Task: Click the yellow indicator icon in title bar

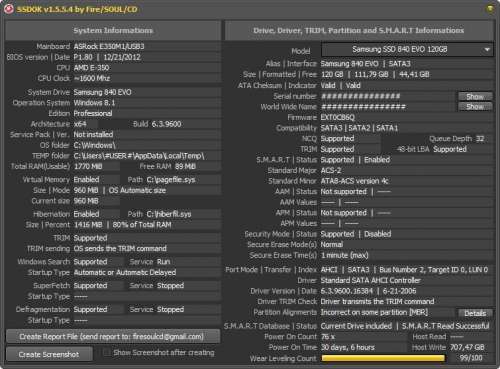Action: click(490, 9)
